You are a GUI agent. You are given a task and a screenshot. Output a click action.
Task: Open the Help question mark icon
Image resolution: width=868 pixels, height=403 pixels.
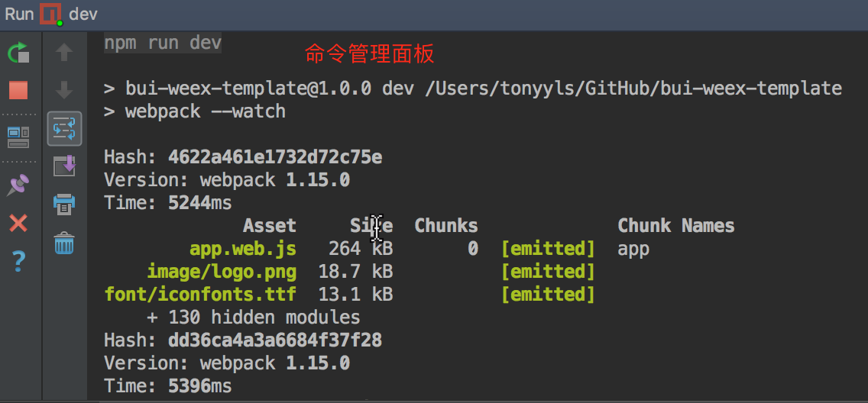click(x=18, y=263)
